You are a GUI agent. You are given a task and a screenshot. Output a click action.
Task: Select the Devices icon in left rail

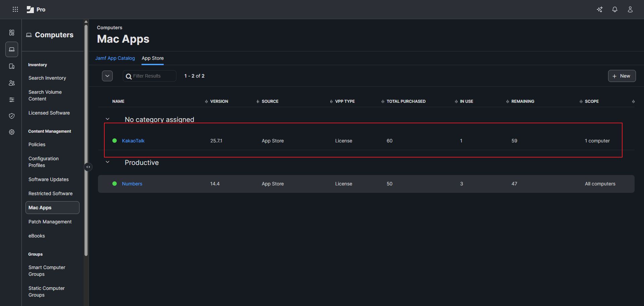[x=12, y=66]
